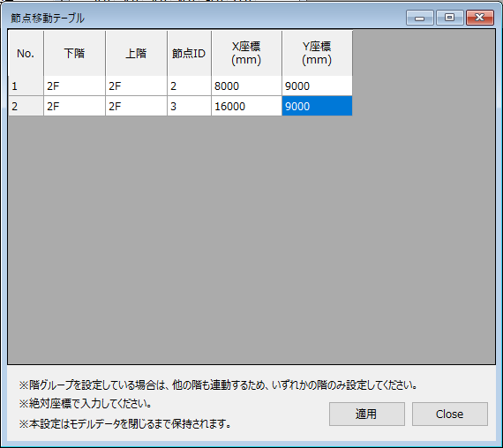Select the 下階 cell in row 1
Viewport: 503px width, 448px height.
(x=74, y=86)
